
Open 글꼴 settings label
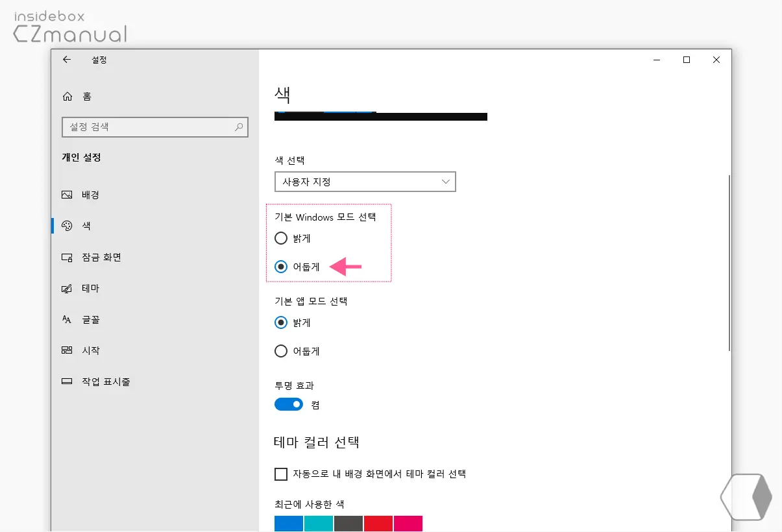pyautogui.click(x=90, y=319)
